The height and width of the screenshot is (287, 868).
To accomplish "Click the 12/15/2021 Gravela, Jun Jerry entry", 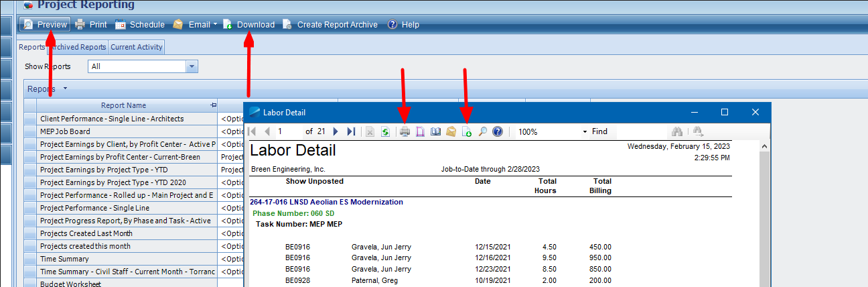I will (448, 247).
